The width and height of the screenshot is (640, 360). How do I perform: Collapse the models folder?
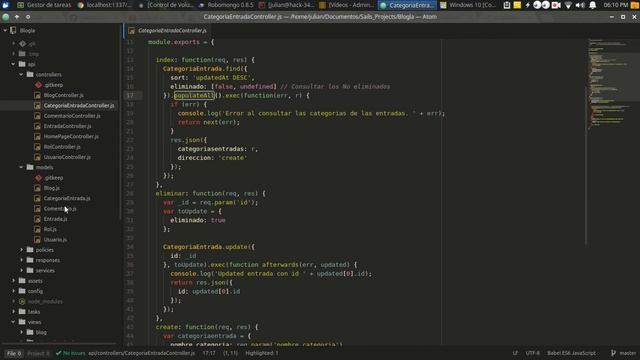21,167
